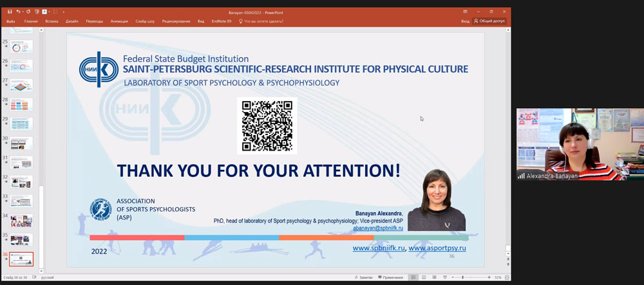644x285 pixels.
Task: Click main editor scrollbar up arrow
Action: click(x=508, y=30)
